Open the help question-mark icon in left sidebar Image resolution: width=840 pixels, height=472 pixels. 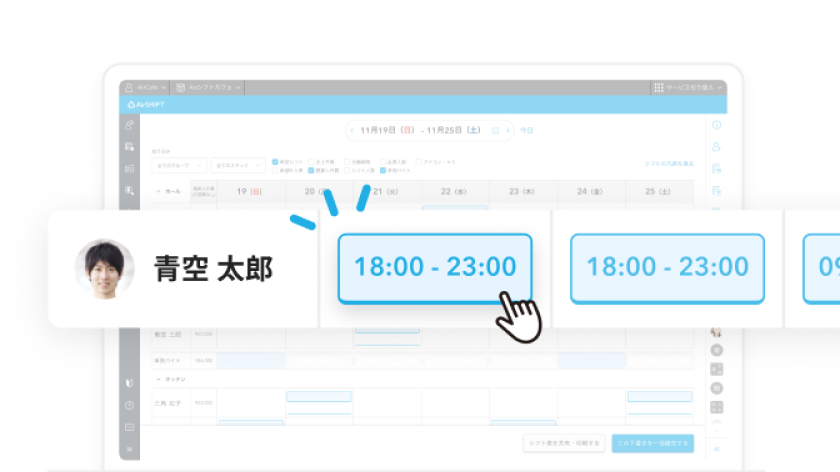pos(129,405)
